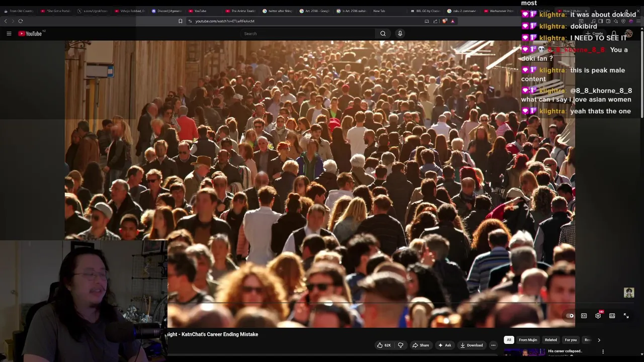Screen dimensions: 644x362
Task: Switch to 'Vshojo Robbed' browser tab
Action: pos(130,11)
